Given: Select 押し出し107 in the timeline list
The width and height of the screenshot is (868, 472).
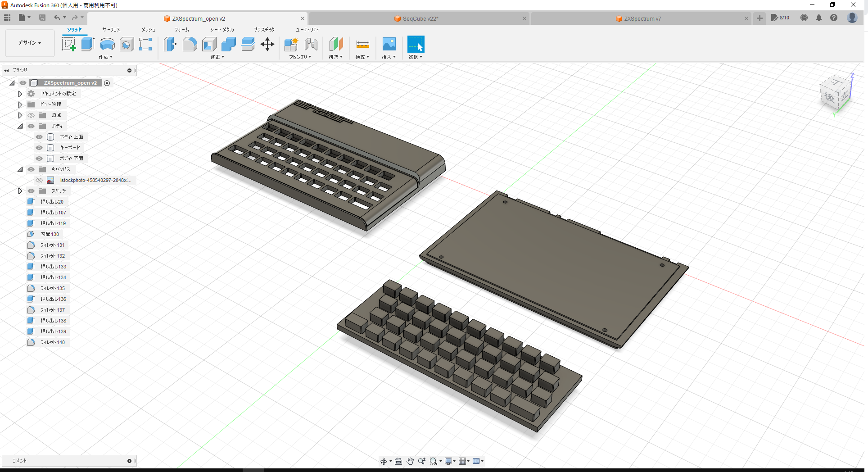Looking at the screenshot, I should tap(53, 213).
